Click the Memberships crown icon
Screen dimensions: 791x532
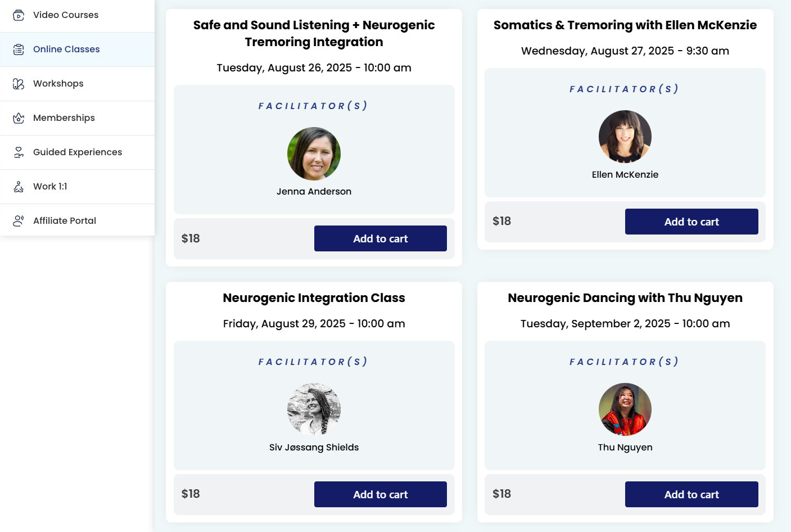[19, 118]
